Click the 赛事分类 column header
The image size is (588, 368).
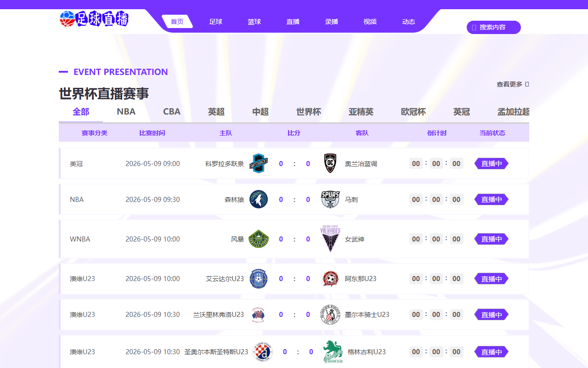(x=95, y=133)
